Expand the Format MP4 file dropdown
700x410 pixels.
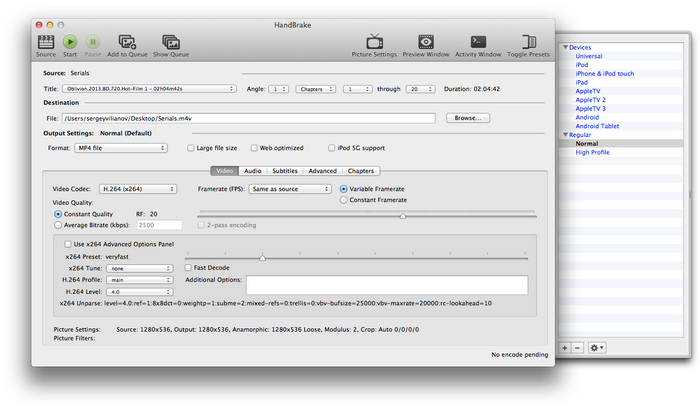122,148
